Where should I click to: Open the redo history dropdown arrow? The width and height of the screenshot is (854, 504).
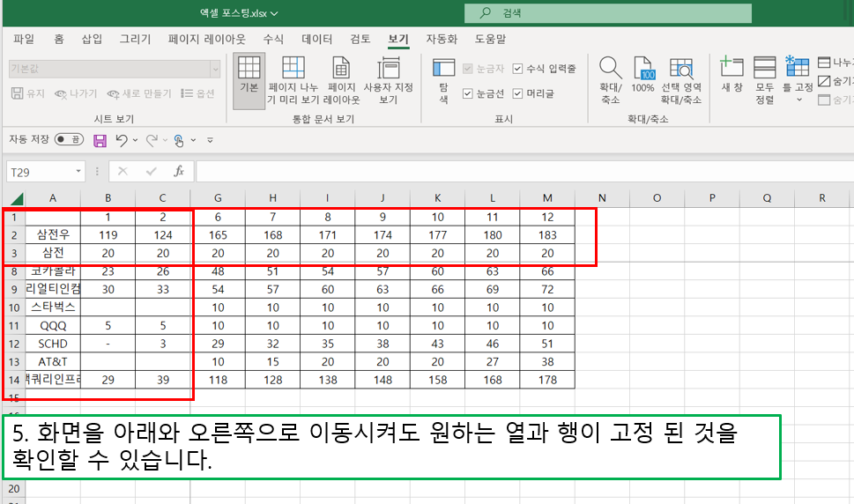point(165,140)
